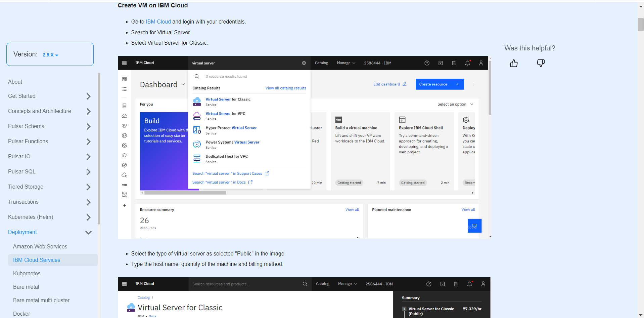Viewport: 644px width, 318px height.
Task: Open the Amazon Web Services page
Action: (40, 246)
